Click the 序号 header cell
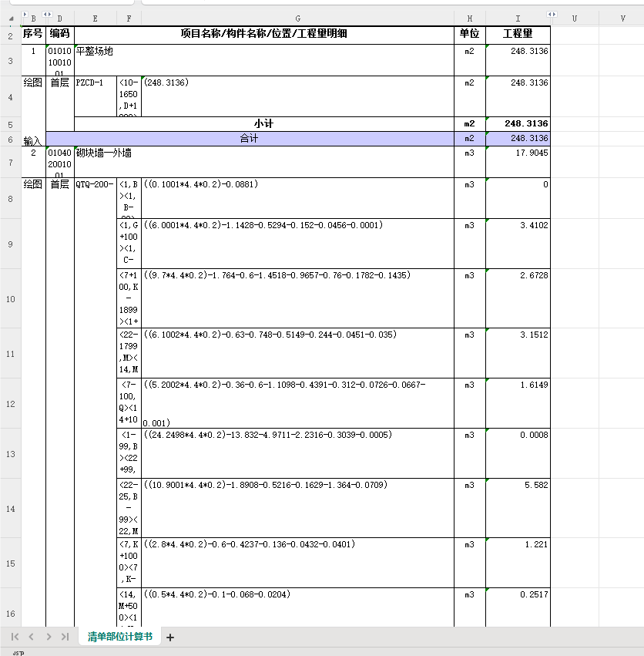 [x=33, y=34]
